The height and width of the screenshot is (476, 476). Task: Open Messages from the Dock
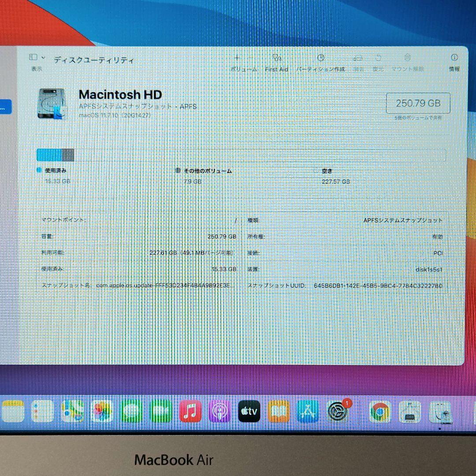pyautogui.click(x=131, y=411)
